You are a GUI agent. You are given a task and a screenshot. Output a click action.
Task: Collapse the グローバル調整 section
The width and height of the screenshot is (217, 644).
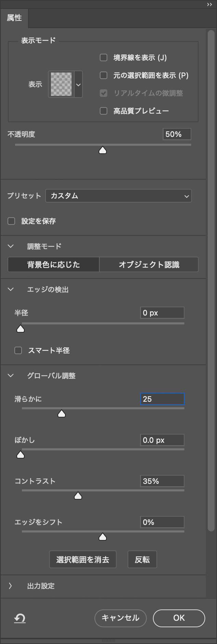11,376
